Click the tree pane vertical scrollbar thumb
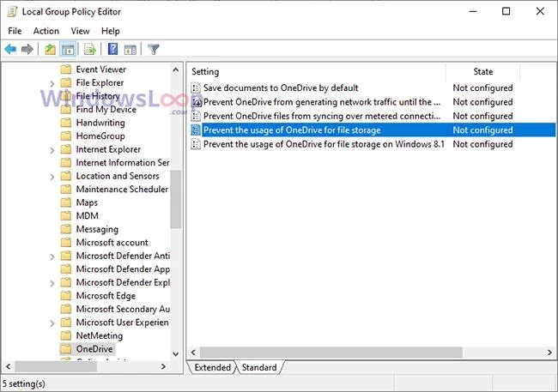This screenshot has width=558, height=392. pyautogui.click(x=176, y=199)
